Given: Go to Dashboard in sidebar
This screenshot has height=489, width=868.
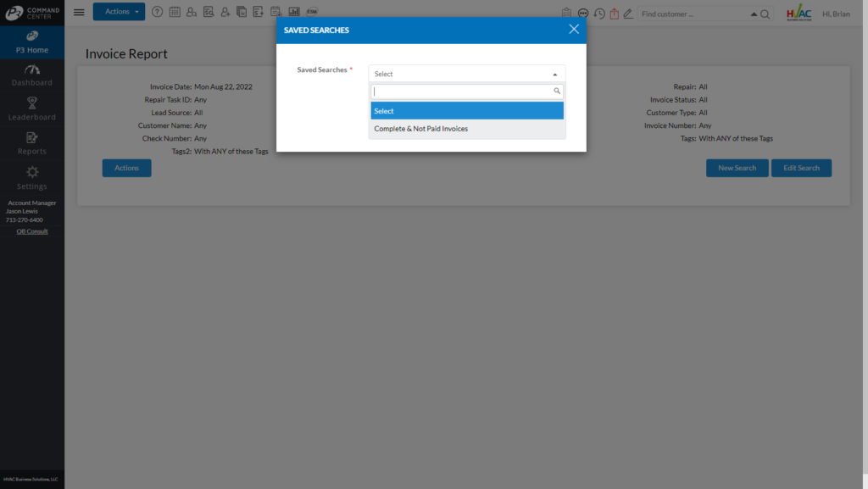Looking at the screenshot, I should 32,75.
